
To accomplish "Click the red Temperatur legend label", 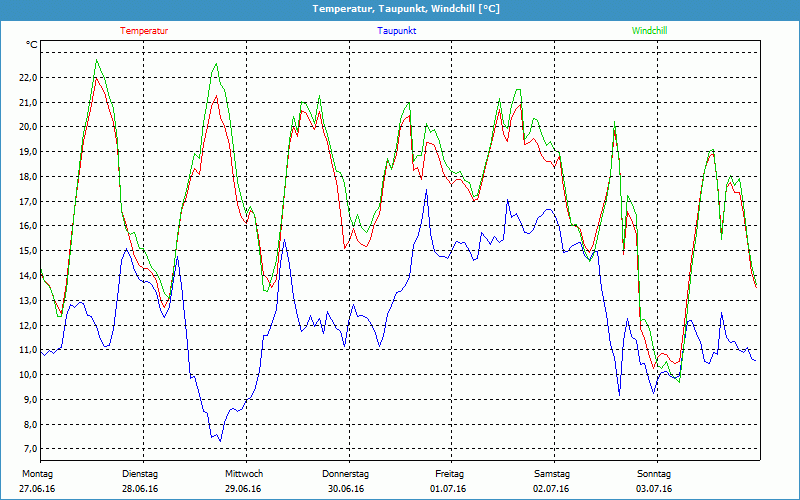I will [x=144, y=31].
